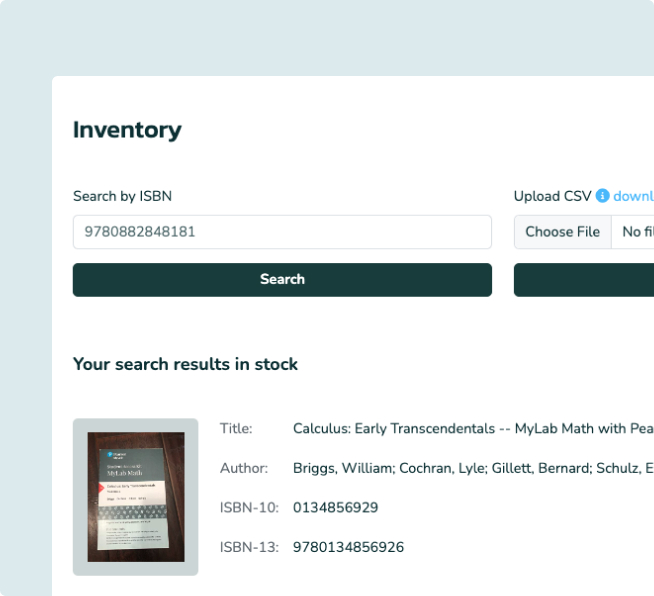654x596 pixels.
Task: Click the Title field label
Action: click(x=236, y=429)
